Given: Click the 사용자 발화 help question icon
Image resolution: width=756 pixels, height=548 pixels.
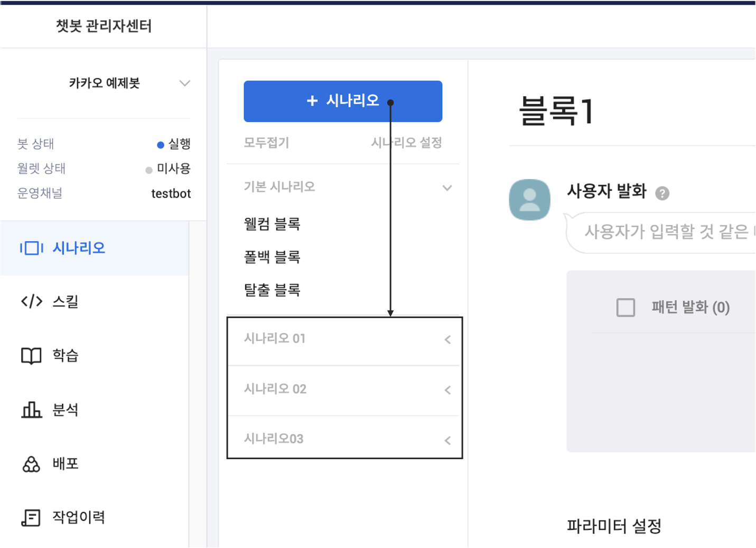Looking at the screenshot, I should point(662,193).
